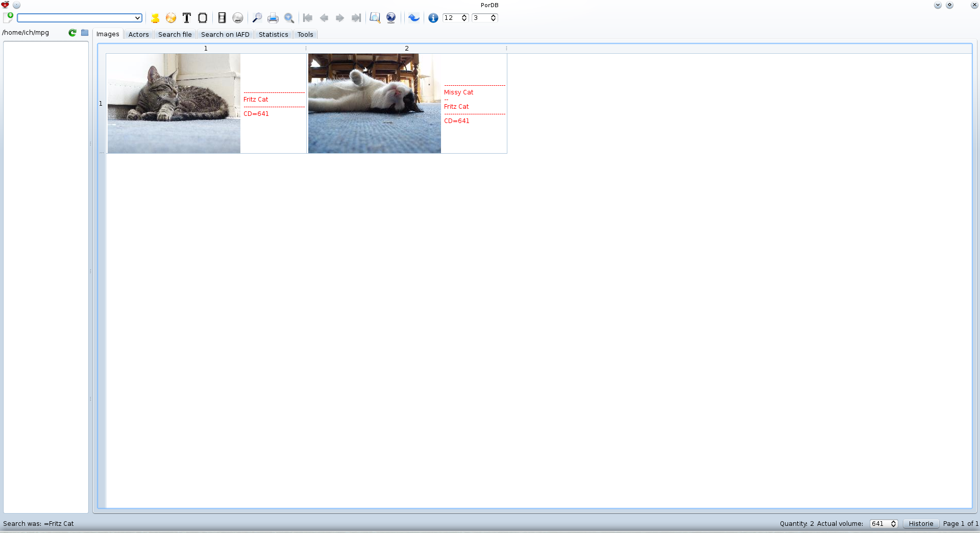Open the Tools tab
Viewport: 980px width, 533px height.
pyautogui.click(x=305, y=35)
